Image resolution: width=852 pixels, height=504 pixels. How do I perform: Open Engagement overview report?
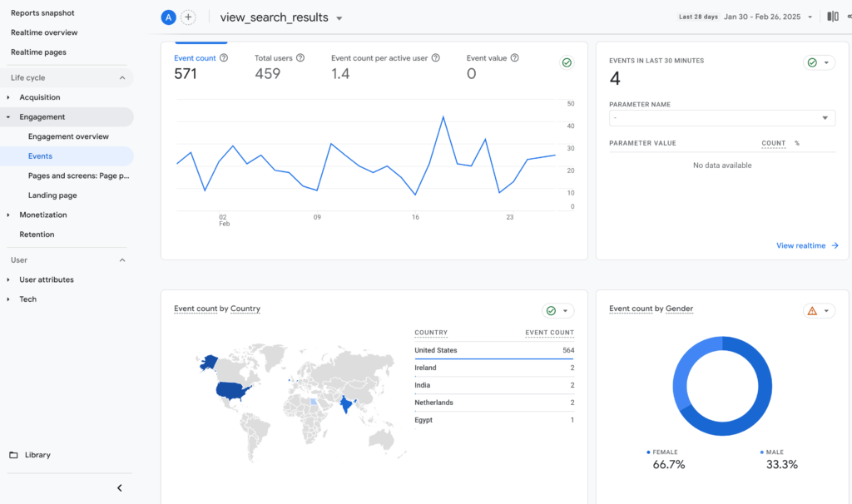pos(68,136)
